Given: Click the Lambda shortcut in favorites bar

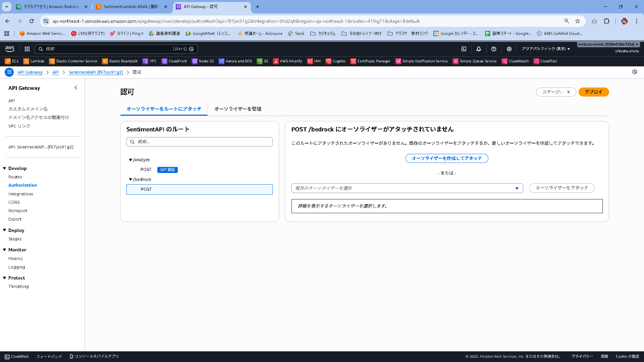Looking at the screenshot, I should [34, 61].
